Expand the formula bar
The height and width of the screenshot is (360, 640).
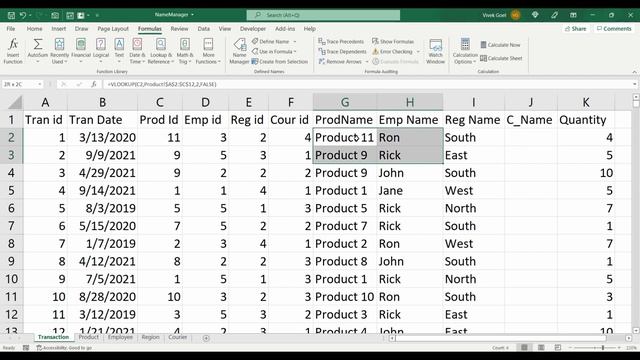[635, 84]
